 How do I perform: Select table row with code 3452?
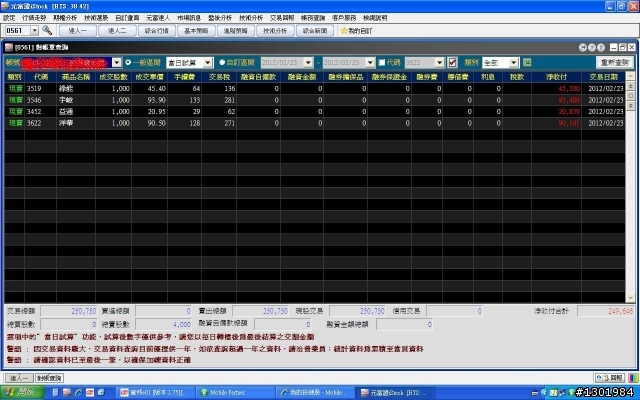[315, 111]
